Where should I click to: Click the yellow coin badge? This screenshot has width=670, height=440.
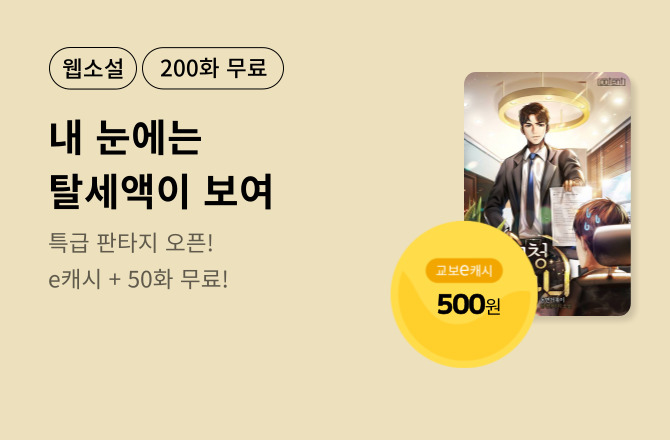[464, 294]
